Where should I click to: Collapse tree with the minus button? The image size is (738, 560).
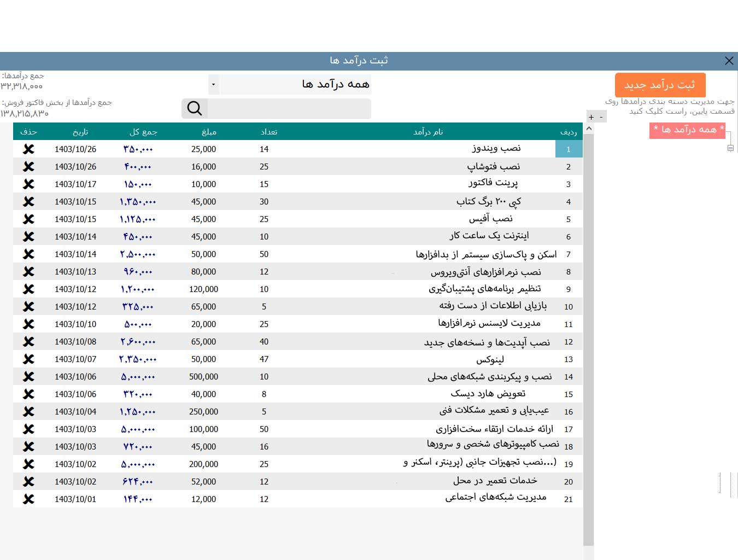pyautogui.click(x=601, y=117)
